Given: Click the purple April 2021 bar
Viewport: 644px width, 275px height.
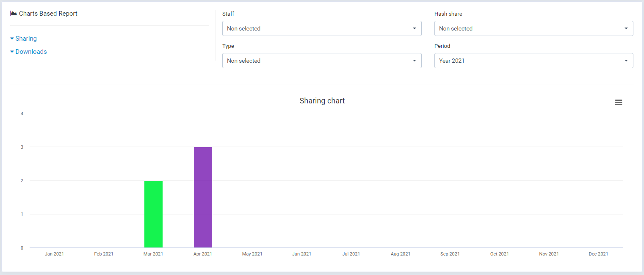Looking at the screenshot, I should [203, 197].
